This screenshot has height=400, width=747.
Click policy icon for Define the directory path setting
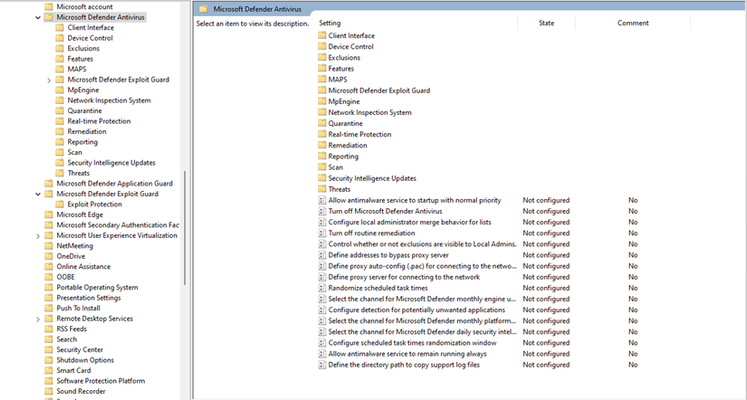click(322, 365)
